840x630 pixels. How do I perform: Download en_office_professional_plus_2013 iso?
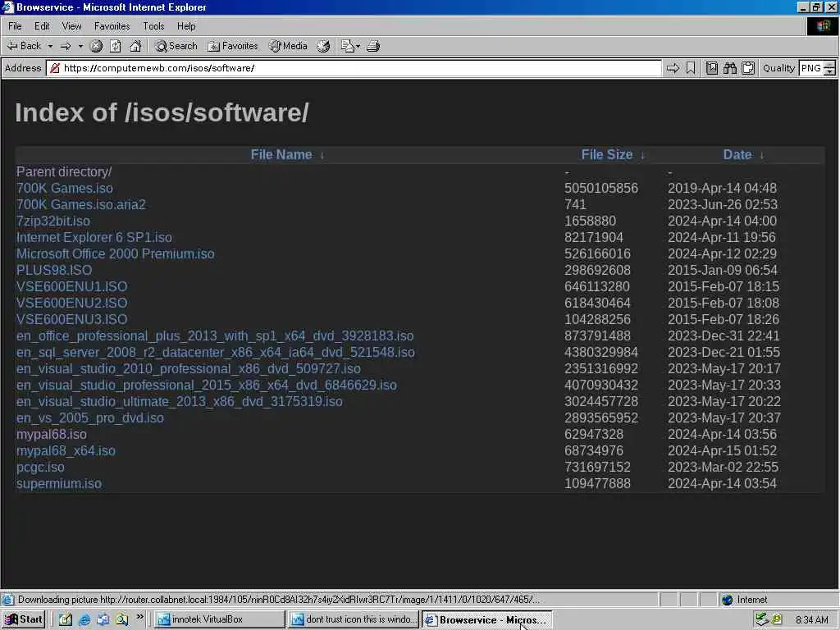point(215,336)
